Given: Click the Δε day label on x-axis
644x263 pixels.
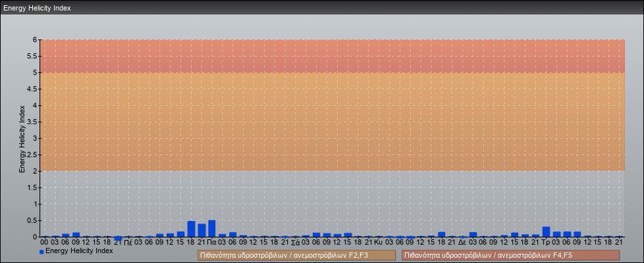Looking at the screenshot, I should click(462, 243).
